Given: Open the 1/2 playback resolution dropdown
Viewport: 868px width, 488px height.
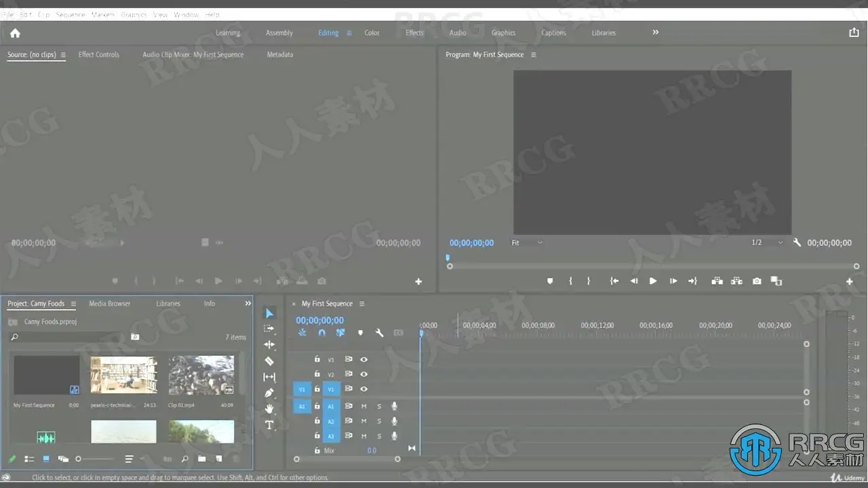Looking at the screenshot, I should coord(767,243).
